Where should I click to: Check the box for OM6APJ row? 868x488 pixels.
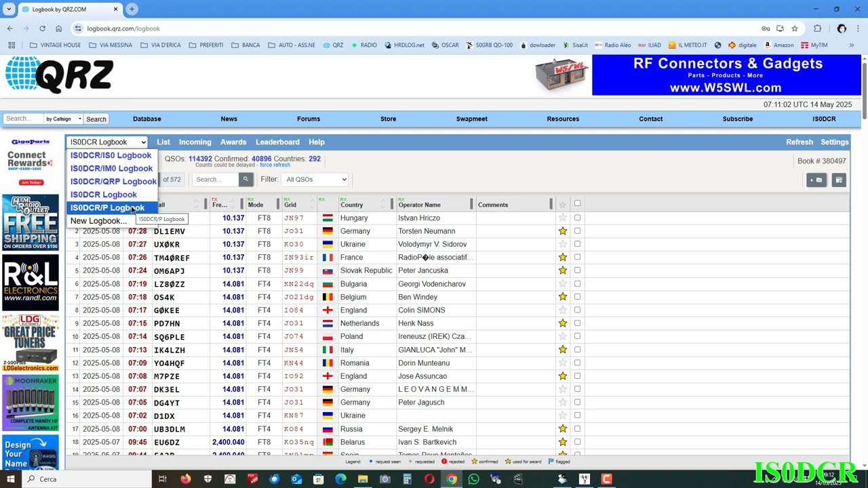coord(577,270)
